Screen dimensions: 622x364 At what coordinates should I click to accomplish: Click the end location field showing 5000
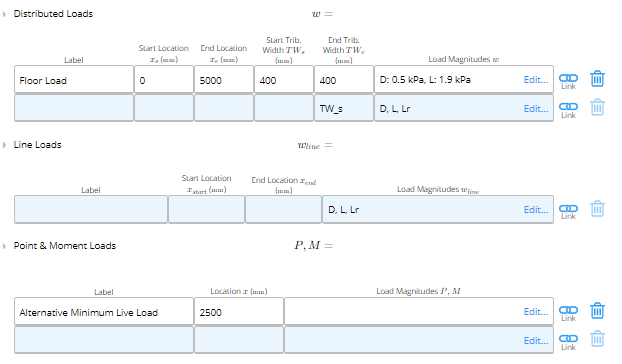[224, 80]
